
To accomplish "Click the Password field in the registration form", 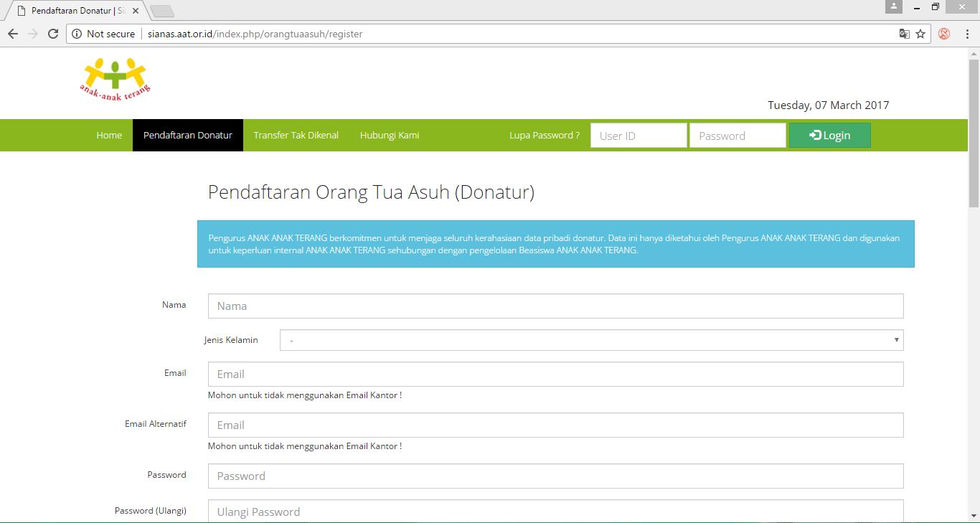I will 556,476.
